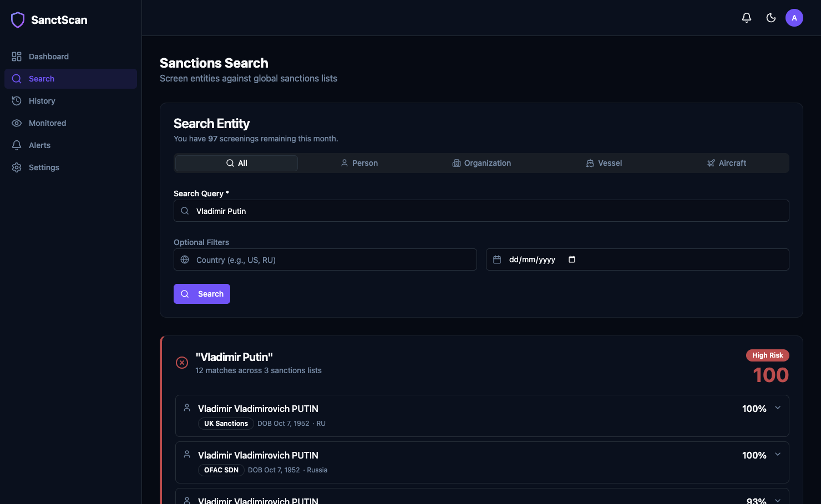Open the date picker calendar
The height and width of the screenshot is (504, 821).
pyautogui.click(x=572, y=259)
